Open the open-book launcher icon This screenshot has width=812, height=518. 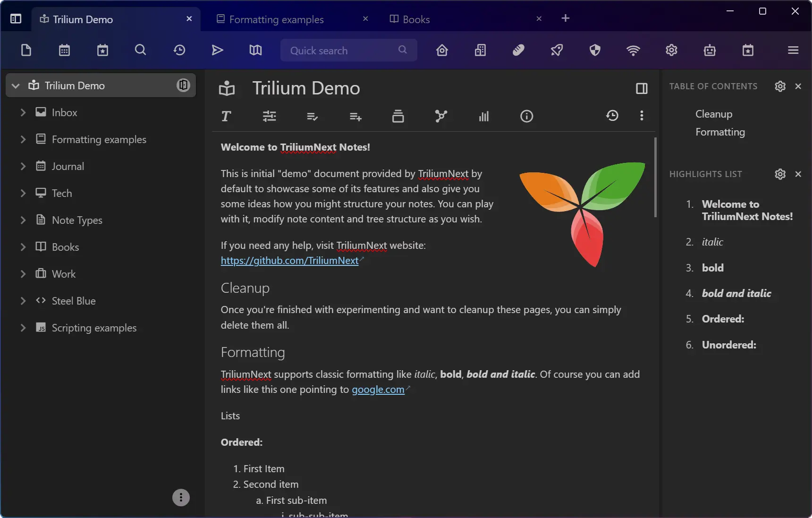click(x=255, y=50)
